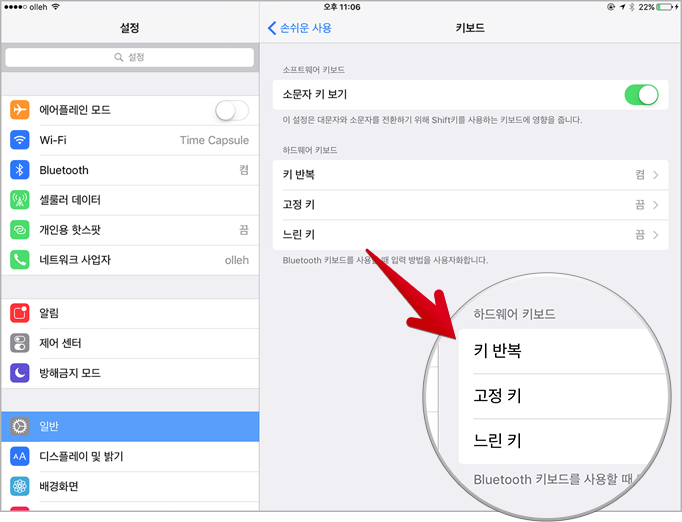
Task: Open Wi-Fi settings row
Action: coord(130,140)
